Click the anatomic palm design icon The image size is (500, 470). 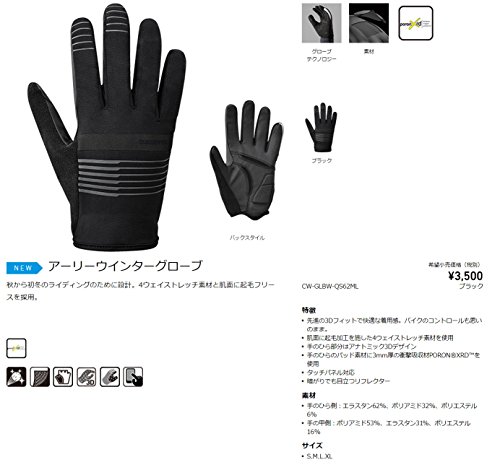110,377
